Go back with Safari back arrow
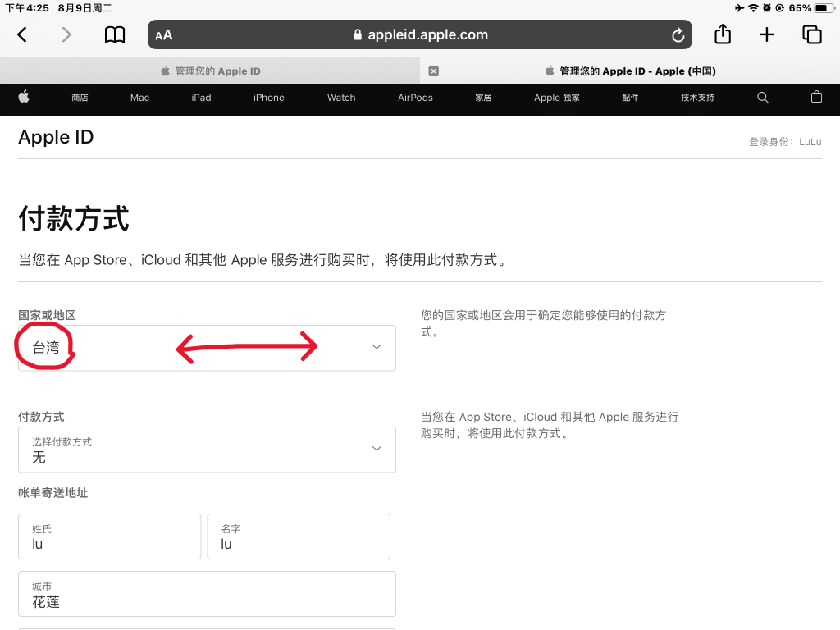Viewport: 840px width, 630px height. pyautogui.click(x=22, y=34)
